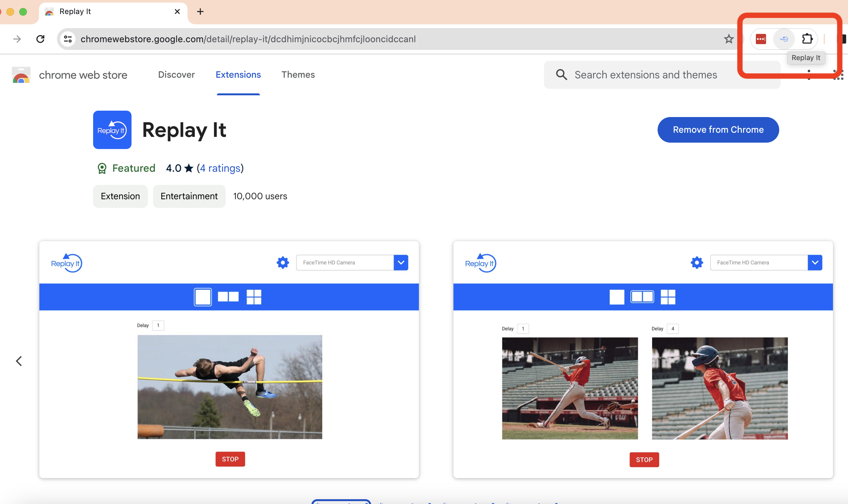This screenshot has height=504, width=848.
Task: Switch to the Extensions tab
Action: coord(238,75)
